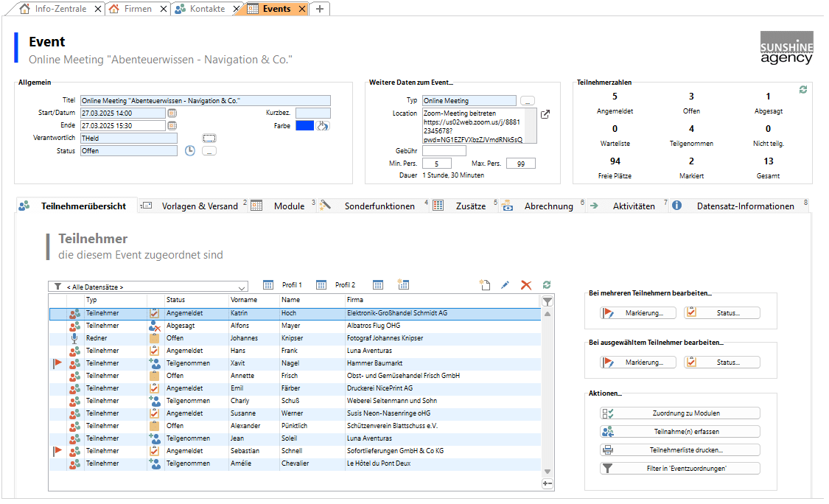829x504 pixels.
Task: Open the calendar picker beside Ende
Action: [x=172, y=126]
